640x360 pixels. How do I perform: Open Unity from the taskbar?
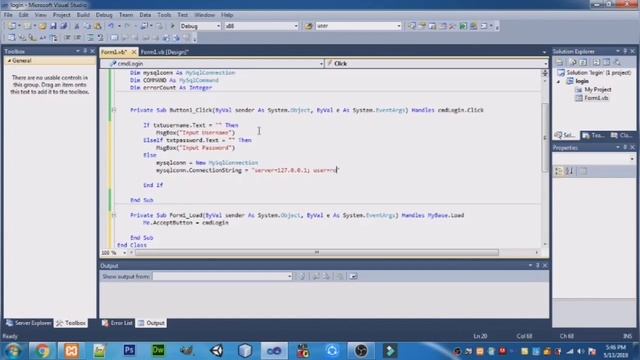[216, 351]
